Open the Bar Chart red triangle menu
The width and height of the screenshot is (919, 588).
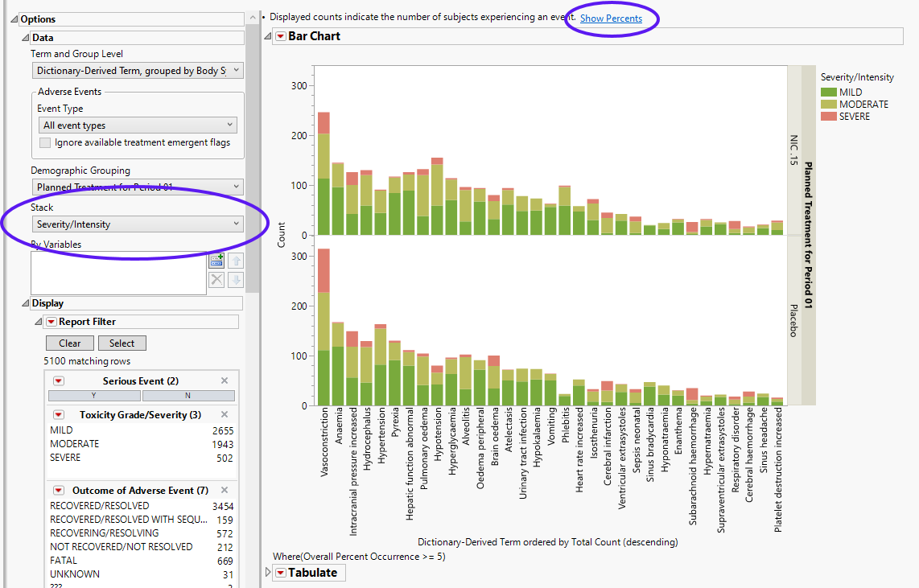[x=280, y=36]
